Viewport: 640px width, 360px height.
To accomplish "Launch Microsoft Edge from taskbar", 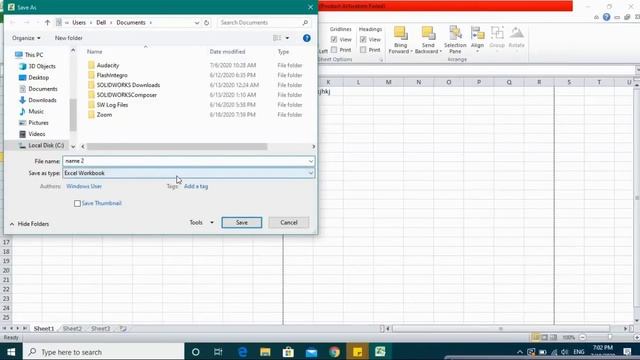I will point(242,352).
